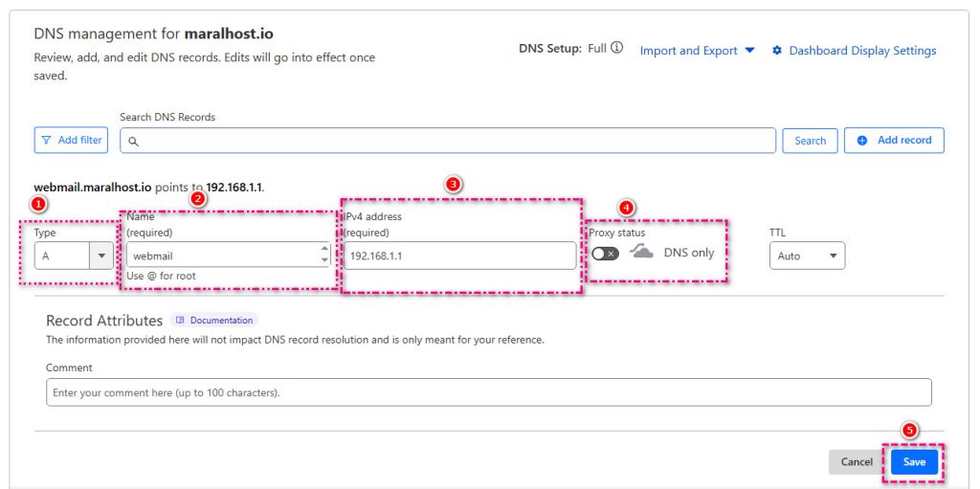Screen dimensions: 980x489
Task: Open the Documentation book link
Action: pyautogui.click(x=214, y=321)
